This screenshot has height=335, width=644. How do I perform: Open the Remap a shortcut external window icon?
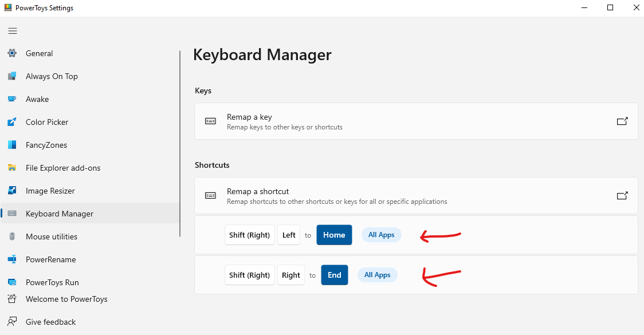622,195
